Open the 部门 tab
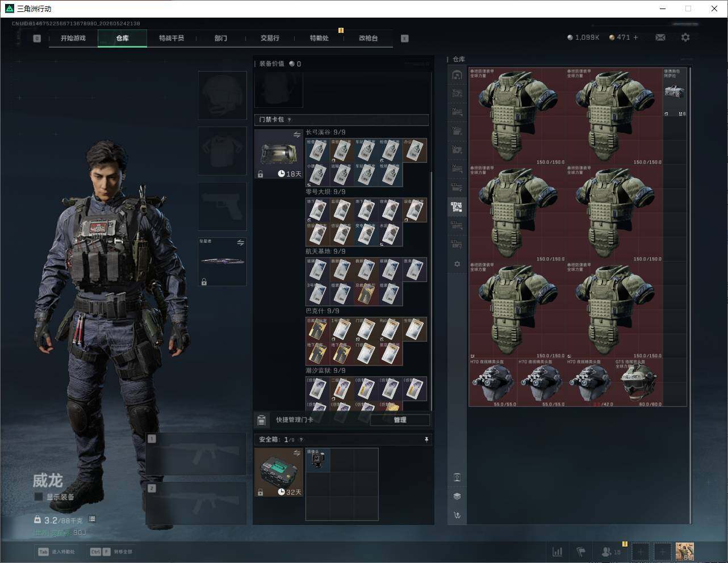The width and height of the screenshot is (728, 563). coord(221,38)
